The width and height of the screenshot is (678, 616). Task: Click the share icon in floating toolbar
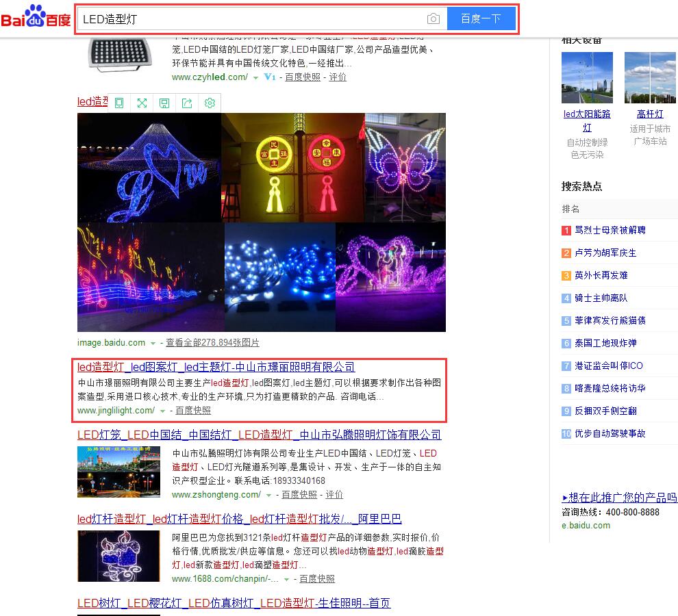[x=187, y=103]
